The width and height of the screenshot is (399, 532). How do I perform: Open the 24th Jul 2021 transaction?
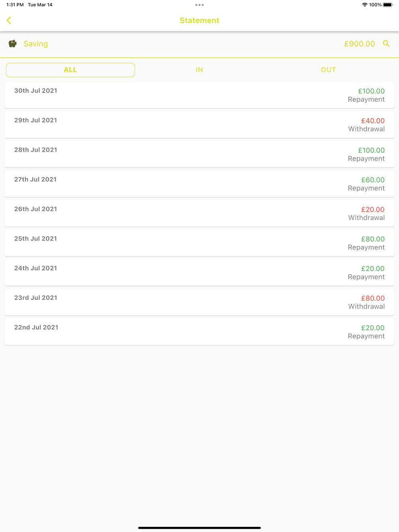pos(199,272)
